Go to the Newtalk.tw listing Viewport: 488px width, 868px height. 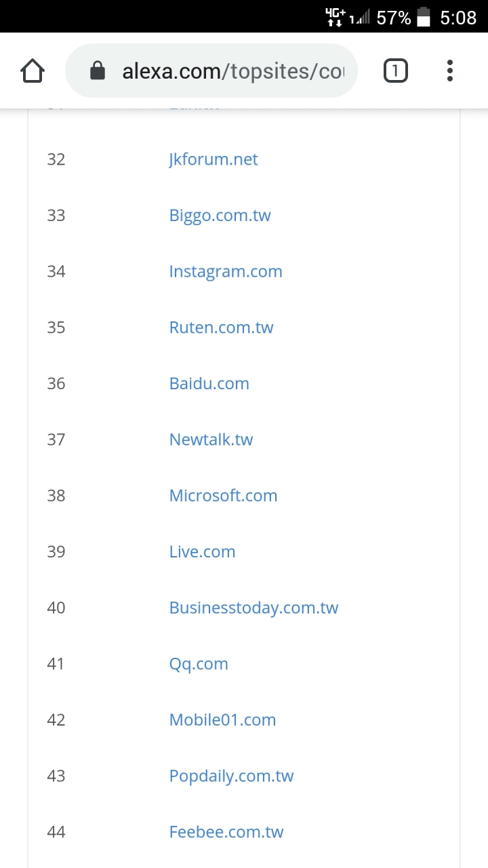pyautogui.click(x=211, y=439)
